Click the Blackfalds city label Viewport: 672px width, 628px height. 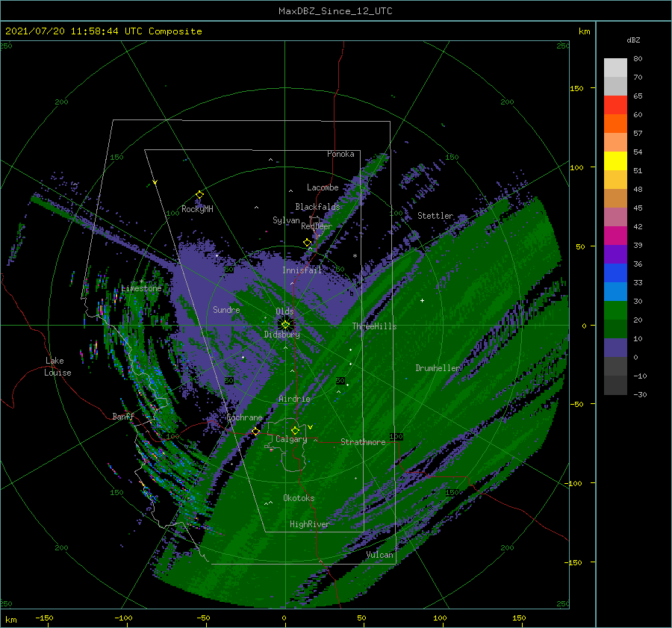317,207
